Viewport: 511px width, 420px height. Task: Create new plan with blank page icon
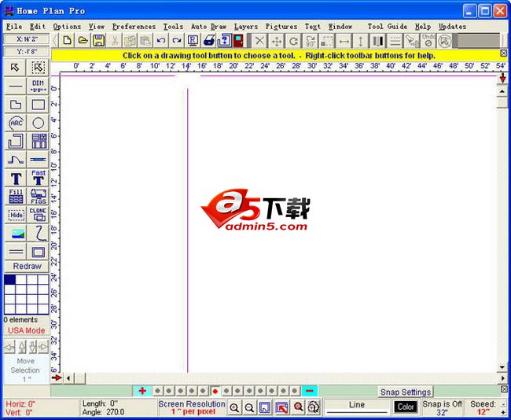pos(67,41)
